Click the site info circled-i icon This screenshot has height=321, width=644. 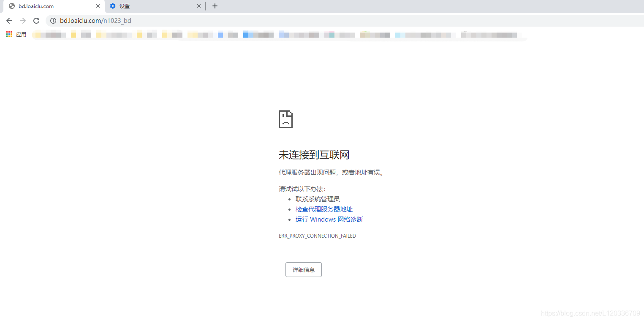pyautogui.click(x=53, y=20)
